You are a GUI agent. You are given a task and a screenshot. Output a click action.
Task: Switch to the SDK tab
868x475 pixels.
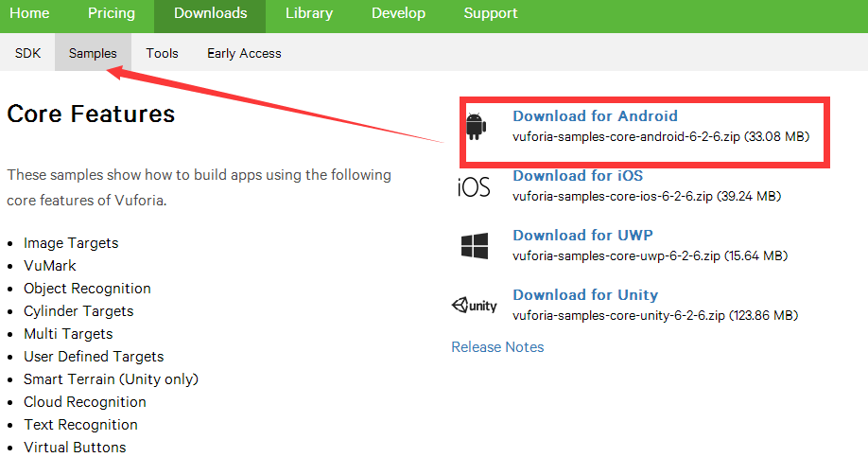[x=27, y=53]
